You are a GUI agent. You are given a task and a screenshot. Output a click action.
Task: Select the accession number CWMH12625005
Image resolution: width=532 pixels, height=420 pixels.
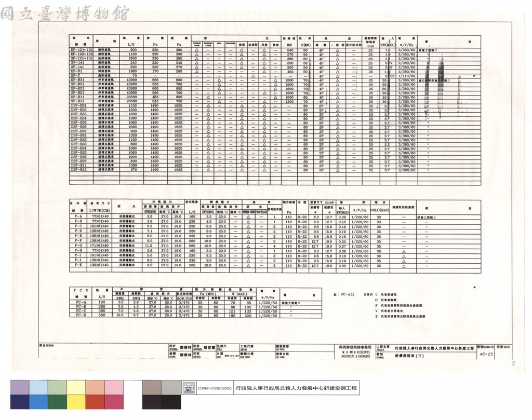pos(215,388)
